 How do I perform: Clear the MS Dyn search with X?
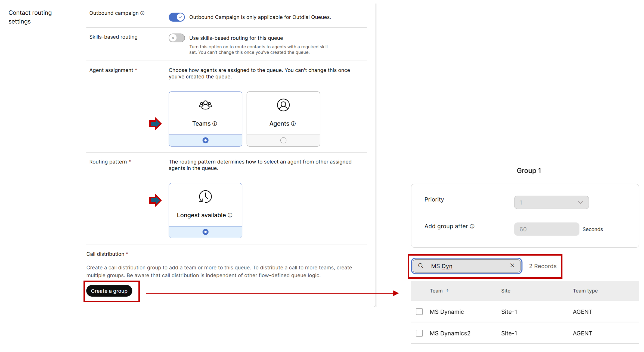point(512,265)
